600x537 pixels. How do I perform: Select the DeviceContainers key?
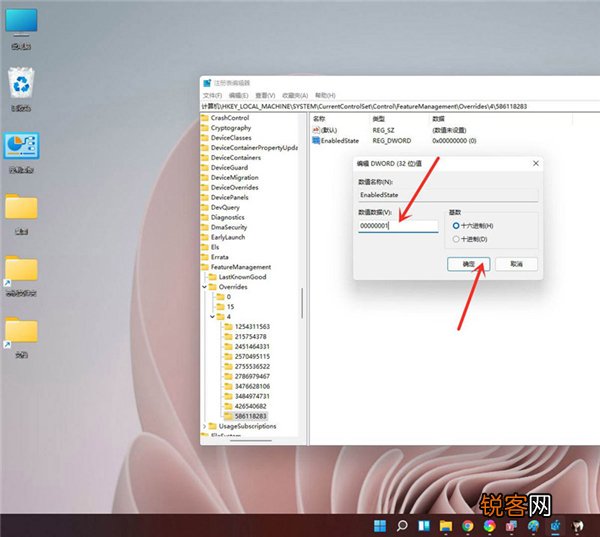(x=236, y=157)
